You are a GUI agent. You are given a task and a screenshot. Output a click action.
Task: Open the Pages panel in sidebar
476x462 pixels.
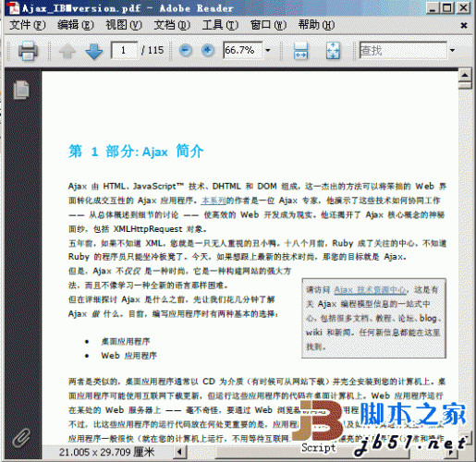[x=21, y=90]
